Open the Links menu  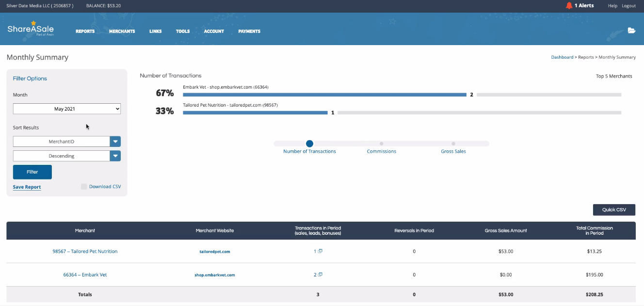pos(156,31)
